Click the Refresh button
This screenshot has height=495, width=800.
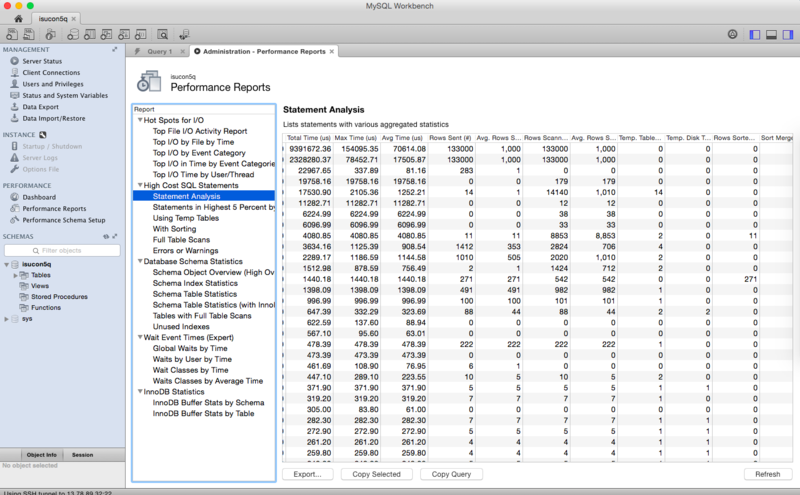point(768,474)
